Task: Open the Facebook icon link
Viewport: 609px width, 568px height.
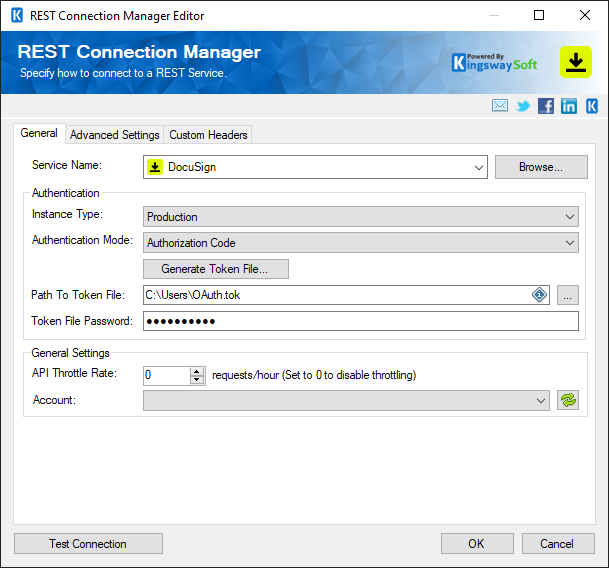Action: coord(546,106)
